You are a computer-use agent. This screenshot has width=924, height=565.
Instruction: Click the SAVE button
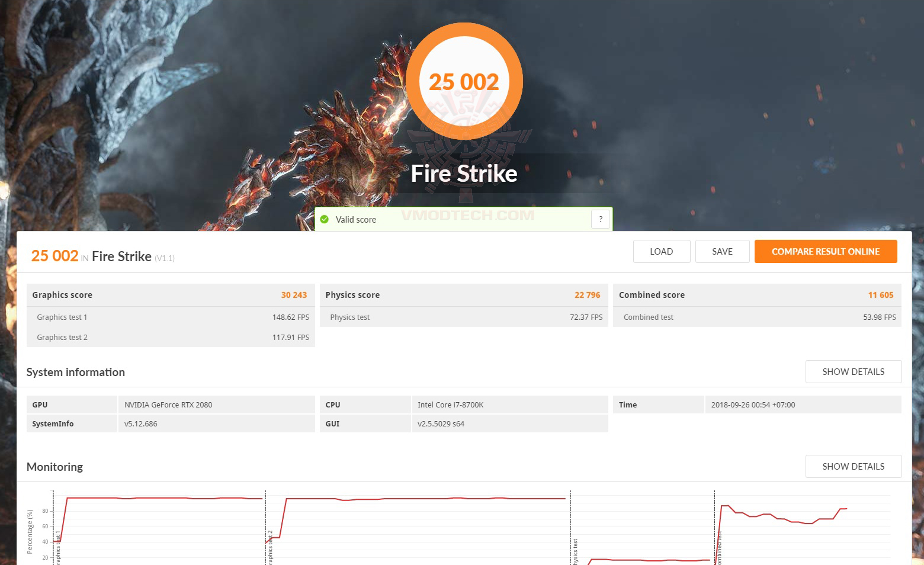[722, 251]
